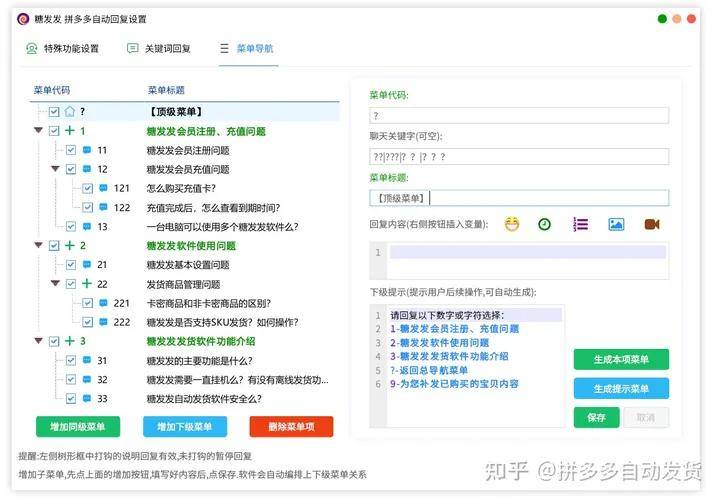
Task: Click the home icon in top-level menu row
Action: click(x=69, y=112)
